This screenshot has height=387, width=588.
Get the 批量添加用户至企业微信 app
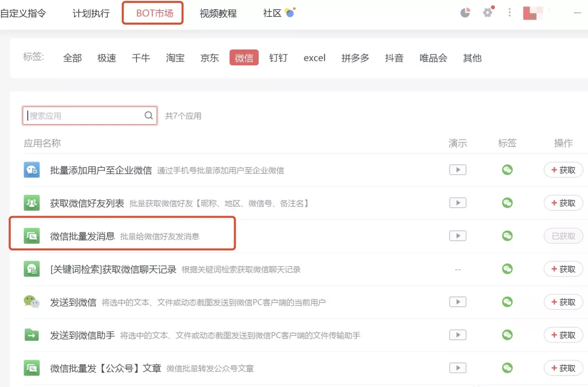click(563, 170)
